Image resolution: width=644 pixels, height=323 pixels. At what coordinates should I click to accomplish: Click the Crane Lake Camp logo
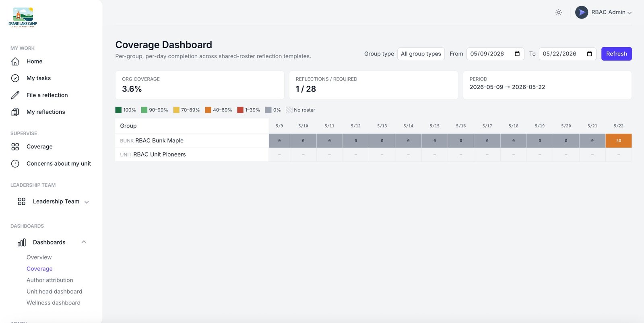pos(23,17)
